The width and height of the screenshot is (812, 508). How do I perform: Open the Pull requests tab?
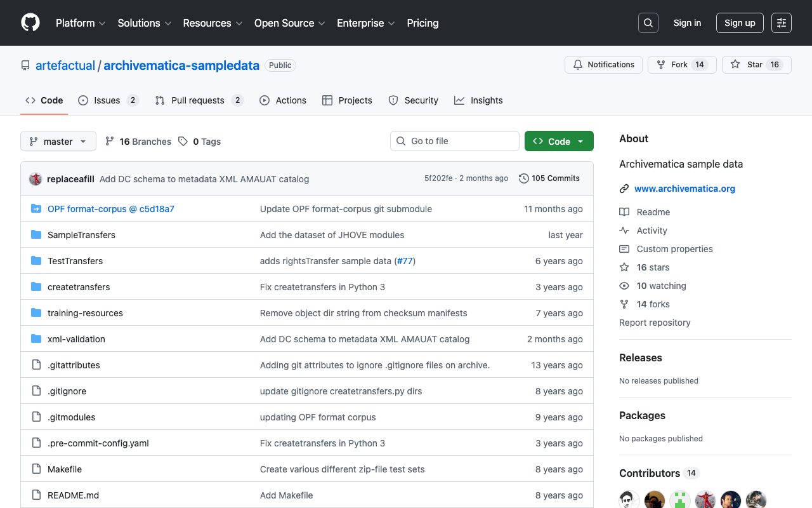[198, 100]
